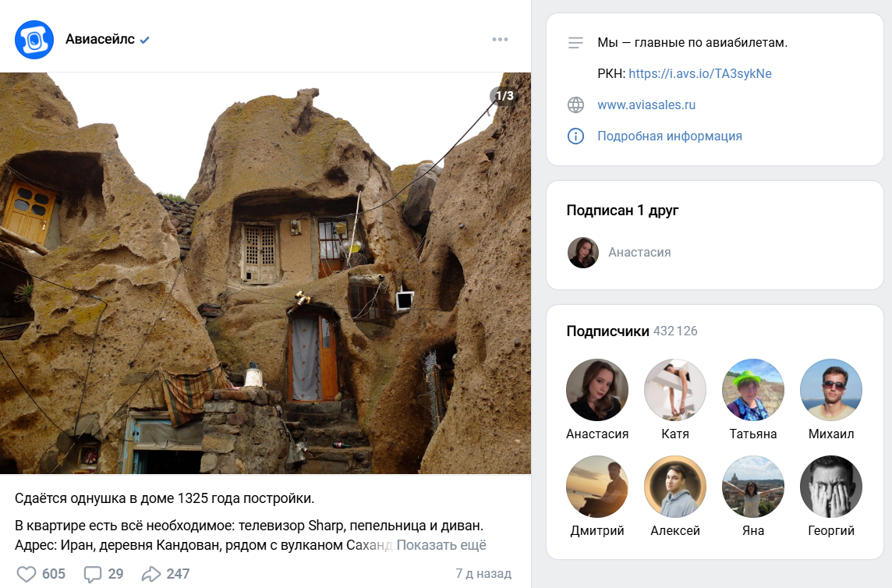This screenshot has height=588, width=892.
Task: Click the verified checkmark badge next to Авиасейлс
Action: [144, 40]
